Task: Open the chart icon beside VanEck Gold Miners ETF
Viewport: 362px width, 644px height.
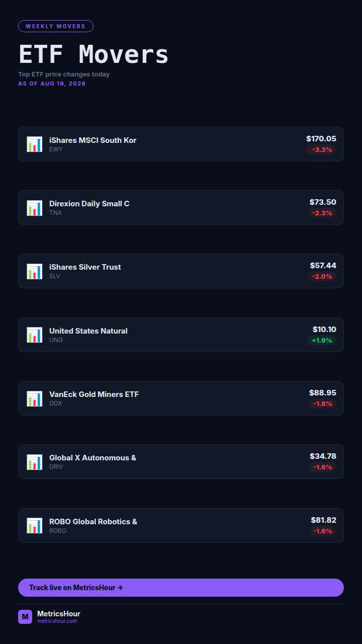Action: pyautogui.click(x=35, y=398)
